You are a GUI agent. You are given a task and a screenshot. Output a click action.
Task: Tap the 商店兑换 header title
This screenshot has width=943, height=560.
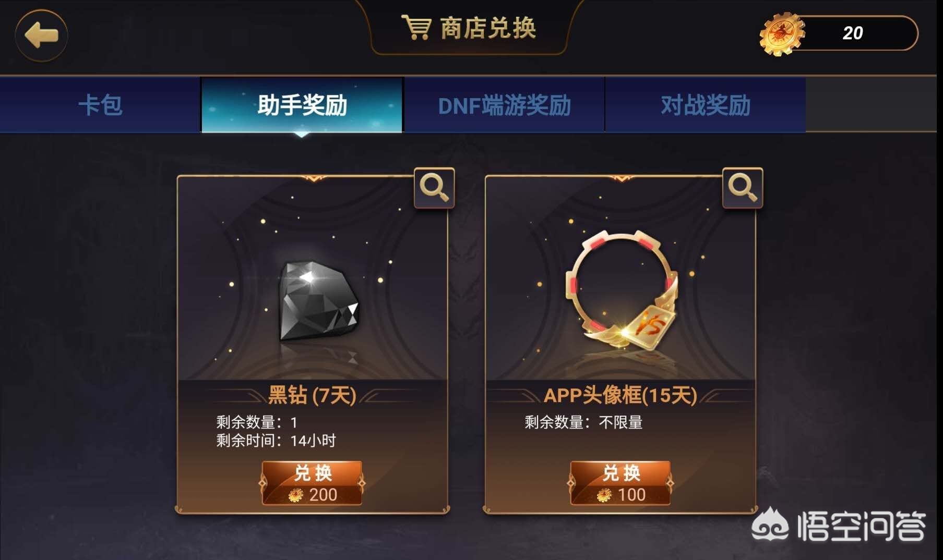tap(488, 28)
